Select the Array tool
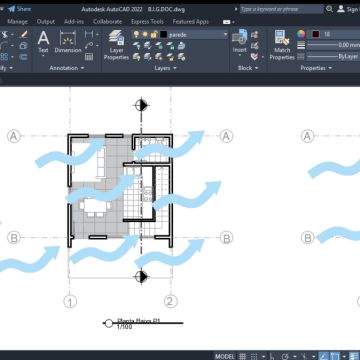Screen dimensions: 360x360 tap(4, 57)
